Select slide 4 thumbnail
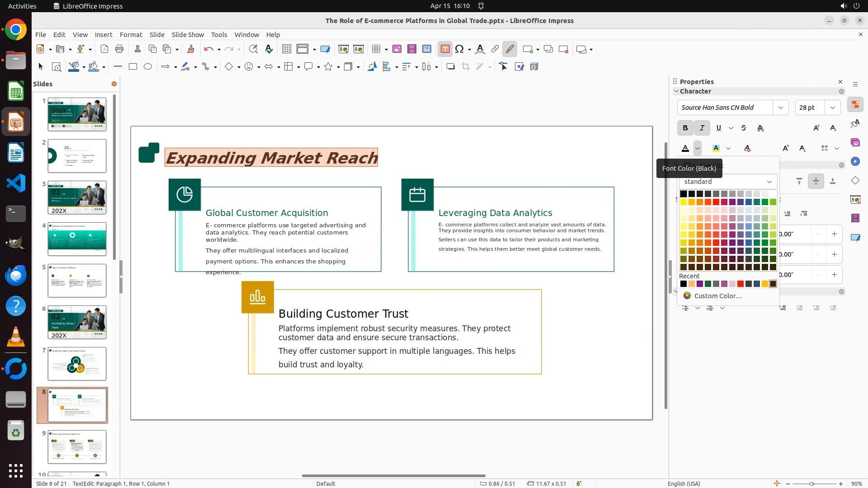The height and width of the screenshot is (488, 868). (x=77, y=239)
